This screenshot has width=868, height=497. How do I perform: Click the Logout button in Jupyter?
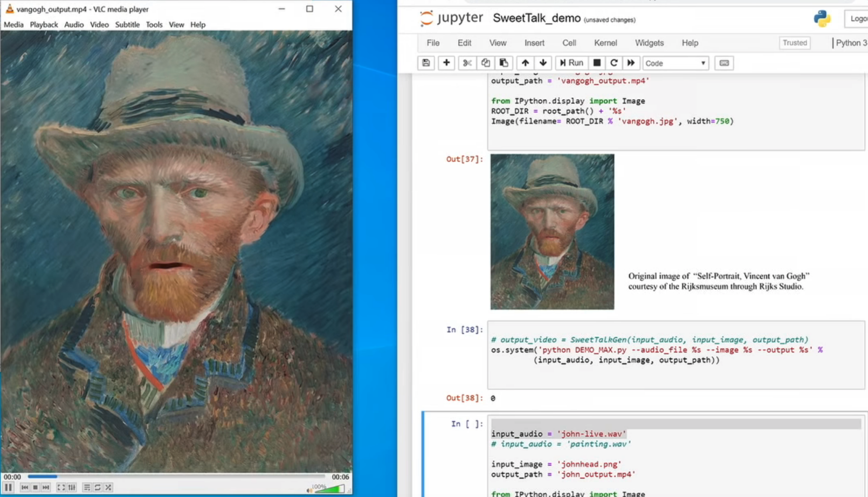pos(857,19)
